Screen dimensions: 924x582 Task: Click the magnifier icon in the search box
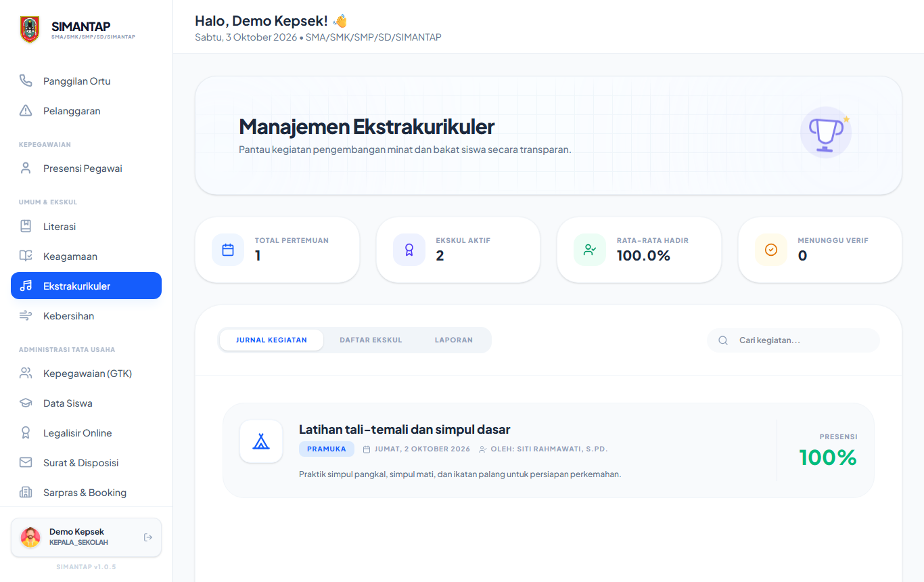click(723, 340)
